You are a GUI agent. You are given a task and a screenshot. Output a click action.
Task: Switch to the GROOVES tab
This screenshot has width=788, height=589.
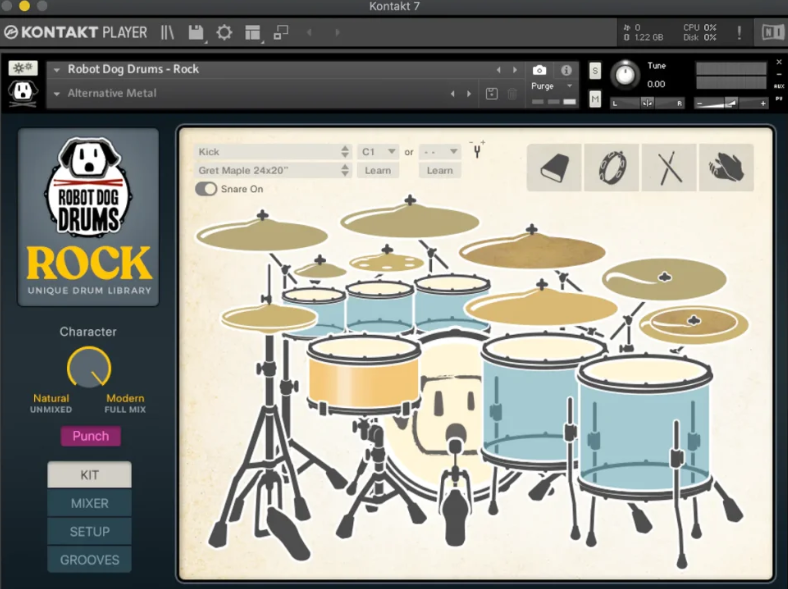pyautogui.click(x=89, y=559)
